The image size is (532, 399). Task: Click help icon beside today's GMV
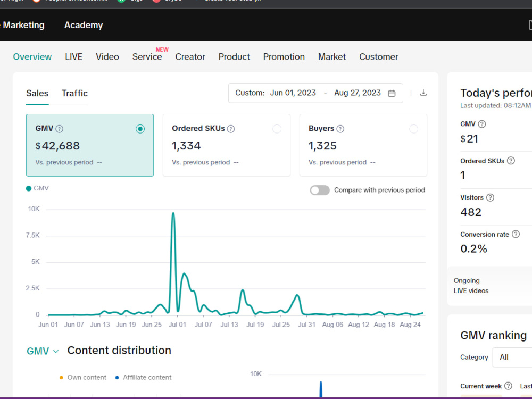point(481,124)
